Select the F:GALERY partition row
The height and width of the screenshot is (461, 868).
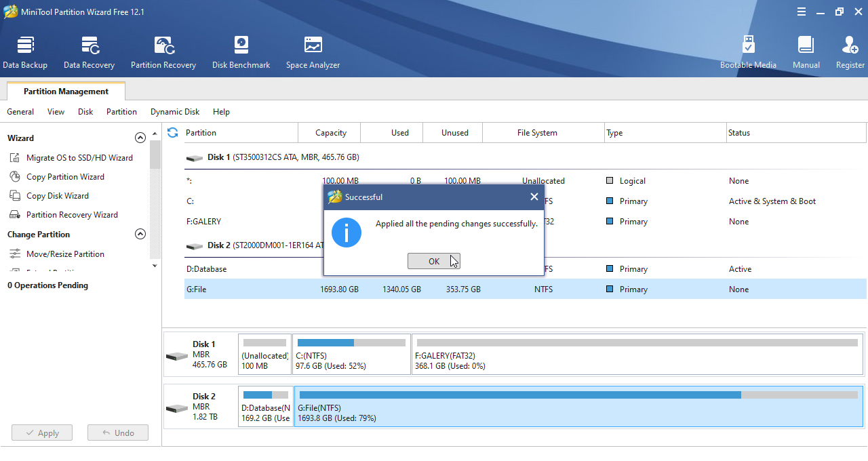coord(526,222)
